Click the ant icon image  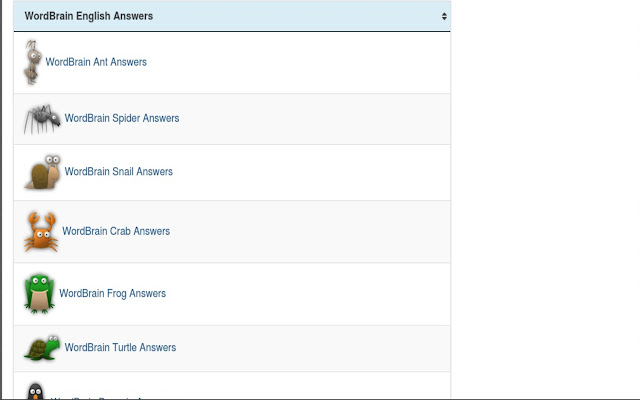click(x=33, y=62)
